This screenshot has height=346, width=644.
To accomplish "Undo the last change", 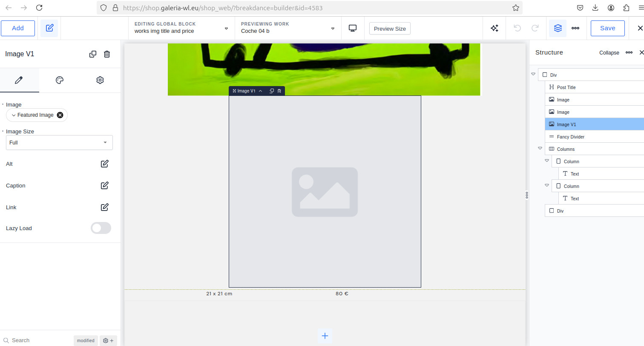I will (x=517, y=28).
